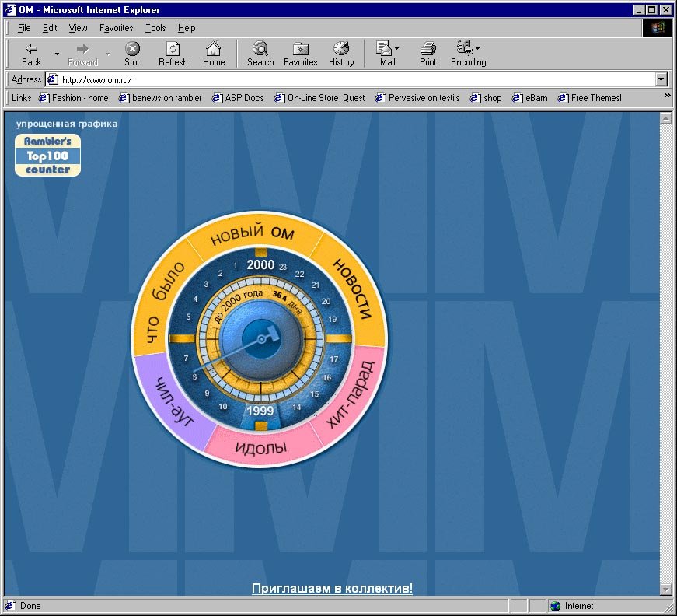Open the Mail button dropdown arrow
The width and height of the screenshot is (677, 616).
point(396,48)
